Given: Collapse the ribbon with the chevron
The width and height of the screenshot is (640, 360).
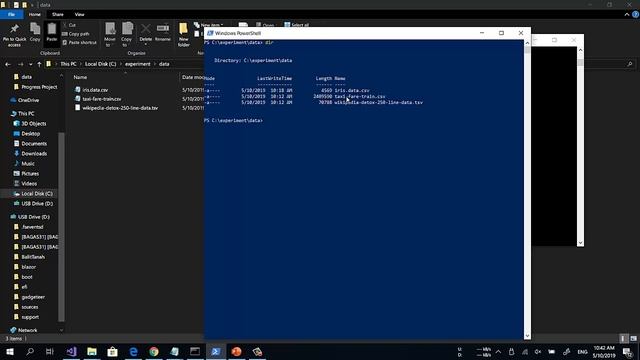Looking at the screenshot, I should (627, 14).
